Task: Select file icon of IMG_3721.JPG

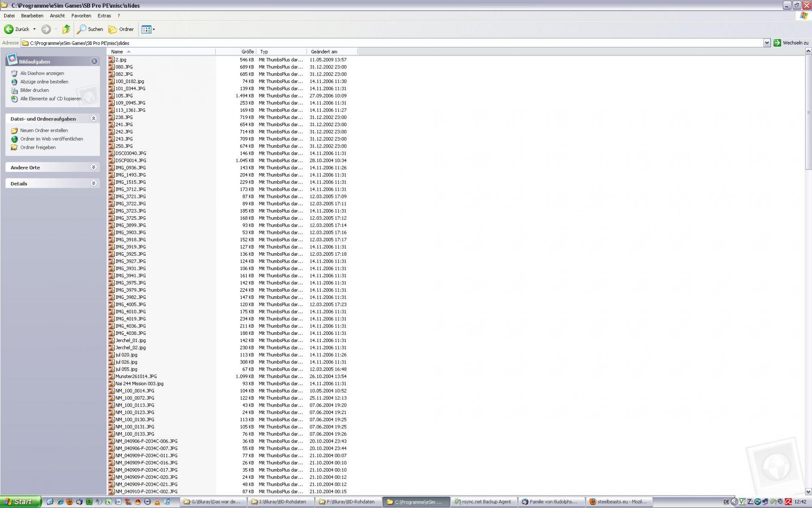Action: click(111, 196)
